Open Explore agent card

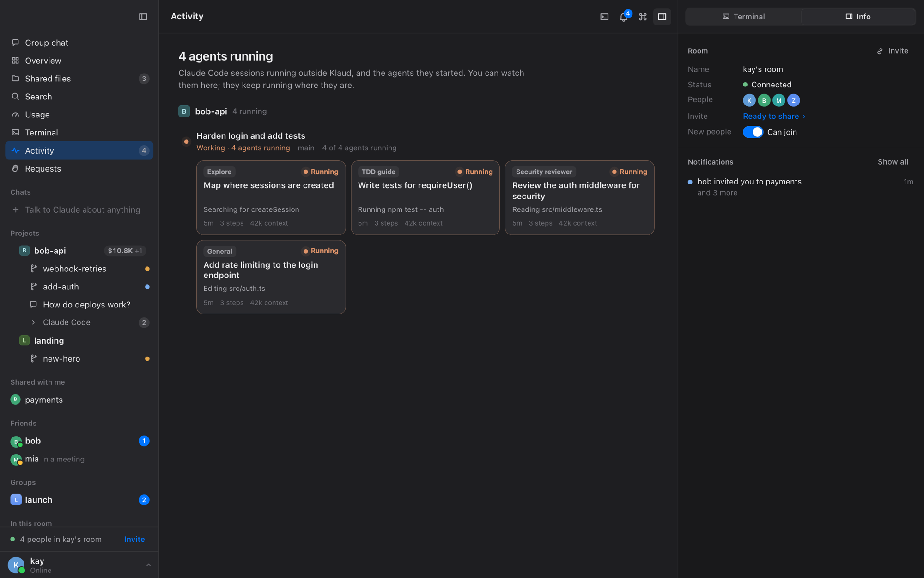[271, 197]
